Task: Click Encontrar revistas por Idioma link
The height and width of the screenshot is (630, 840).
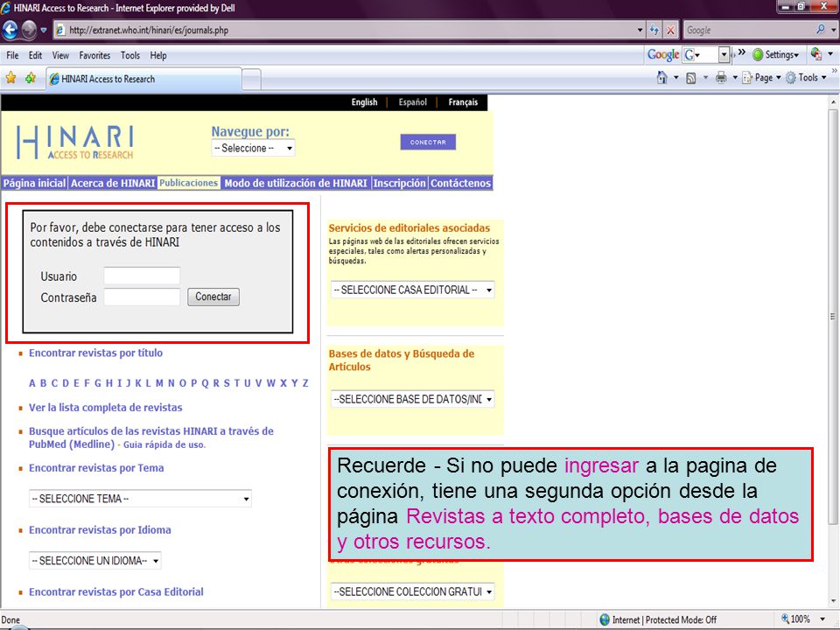Action: tap(100, 530)
